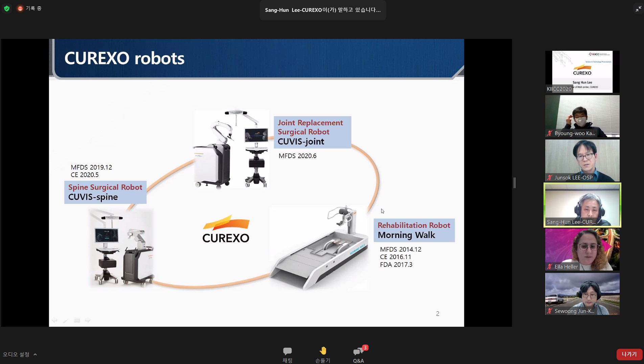
Task: Click muted mic icon on Ella Heller
Action: [550, 267]
